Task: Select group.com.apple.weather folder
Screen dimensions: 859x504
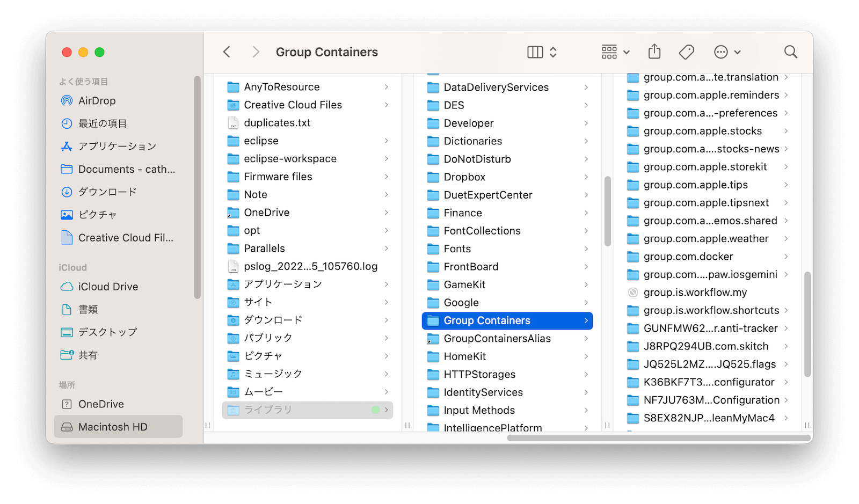Action: point(707,239)
